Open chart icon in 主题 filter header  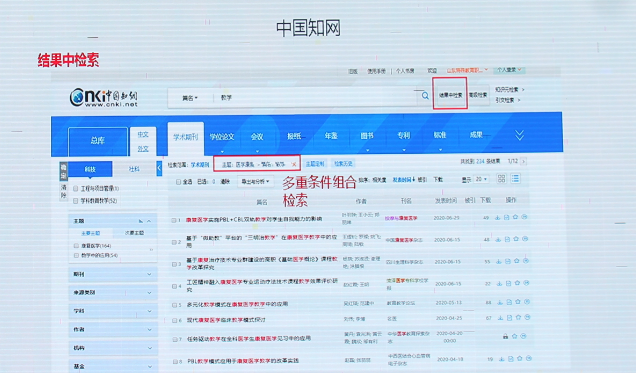(x=140, y=221)
